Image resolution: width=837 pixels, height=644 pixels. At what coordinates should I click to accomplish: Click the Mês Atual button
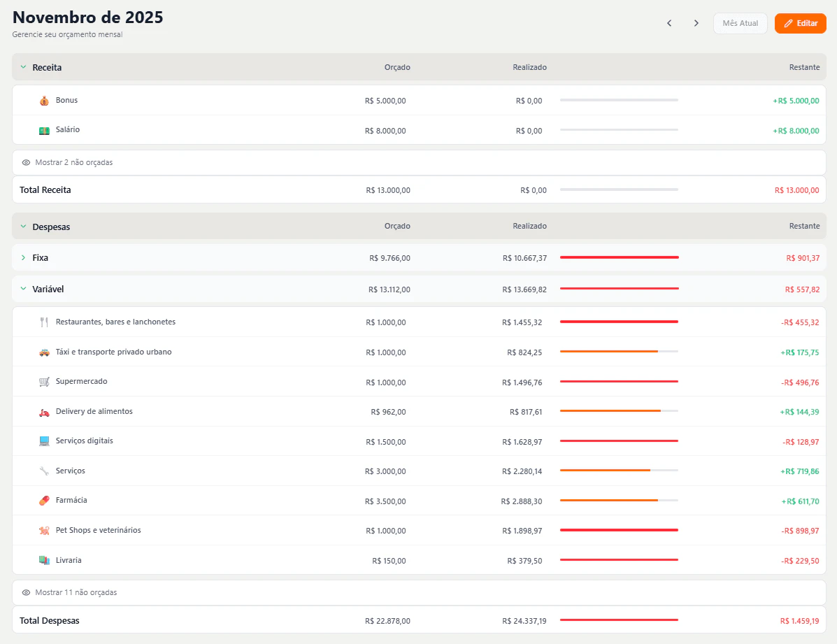pyautogui.click(x=740, y=23)
